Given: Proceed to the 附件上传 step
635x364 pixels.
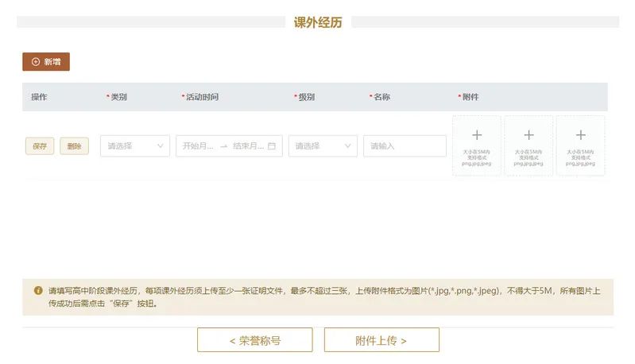Looking at the screenshot, I should 381,340.
